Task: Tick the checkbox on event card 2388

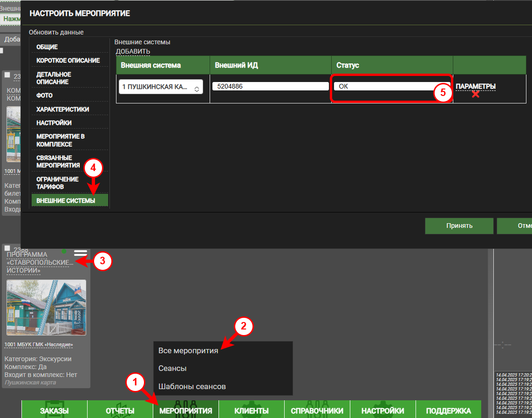Action: tap(7, 248)
